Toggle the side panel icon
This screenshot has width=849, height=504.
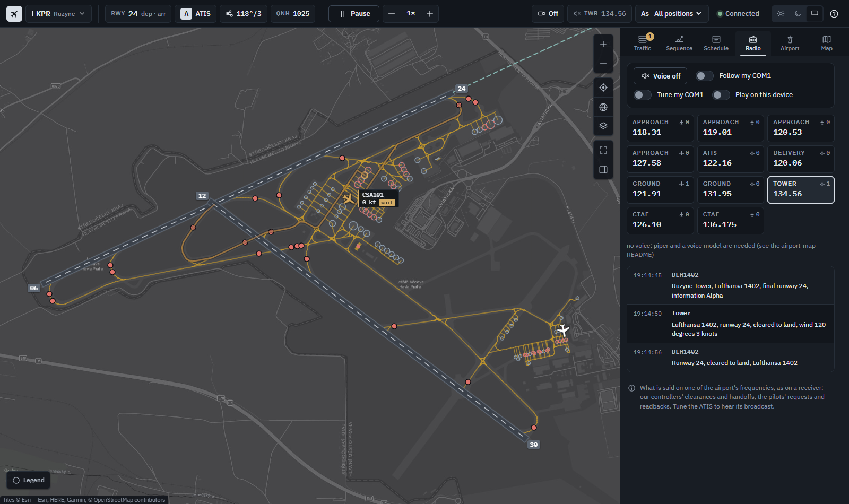coord(603,170)
